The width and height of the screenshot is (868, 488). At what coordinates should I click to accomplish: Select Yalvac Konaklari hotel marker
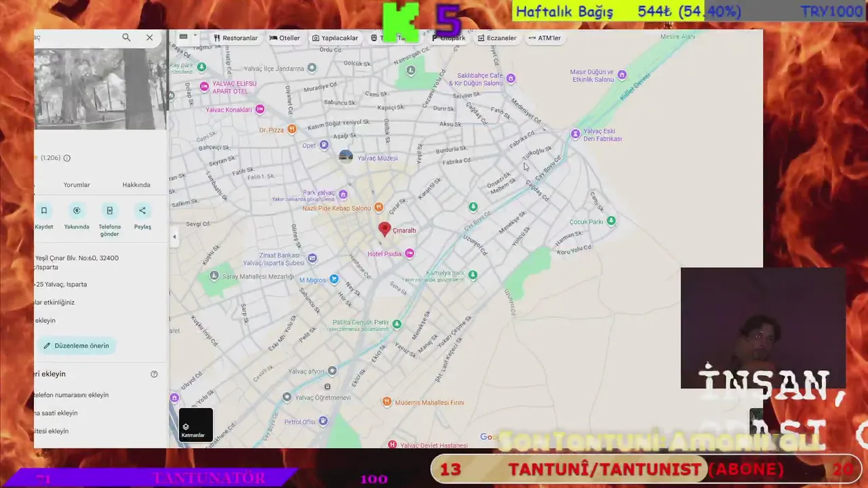point(260,109)
